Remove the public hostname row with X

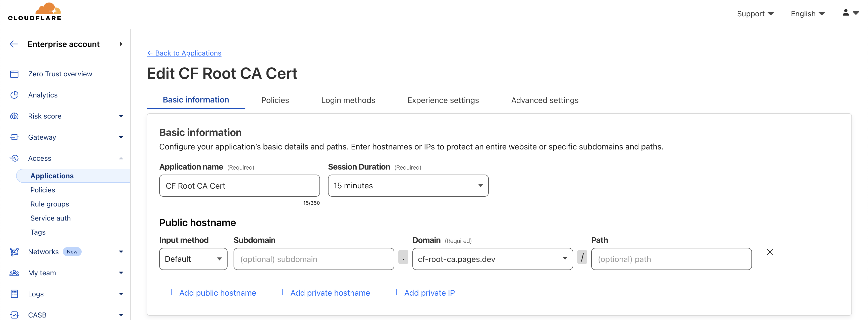pos(770,252)
